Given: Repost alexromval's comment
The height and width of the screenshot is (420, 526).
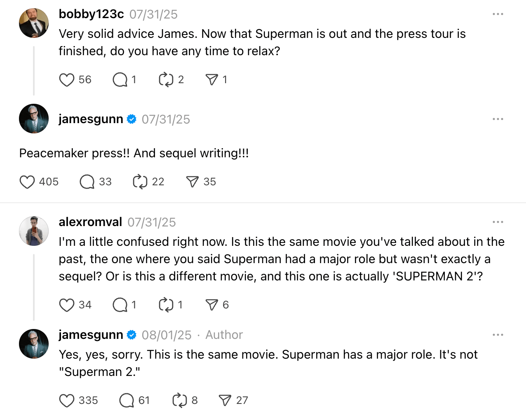Looking at the screenshot, I should (x=166, y=305).
